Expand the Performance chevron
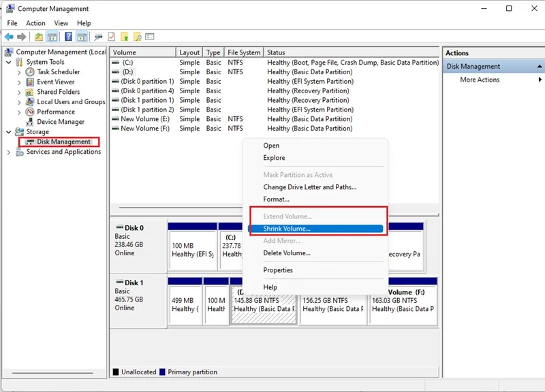The width and height of the screenshot is (545, 392). (x=19, y=112)
